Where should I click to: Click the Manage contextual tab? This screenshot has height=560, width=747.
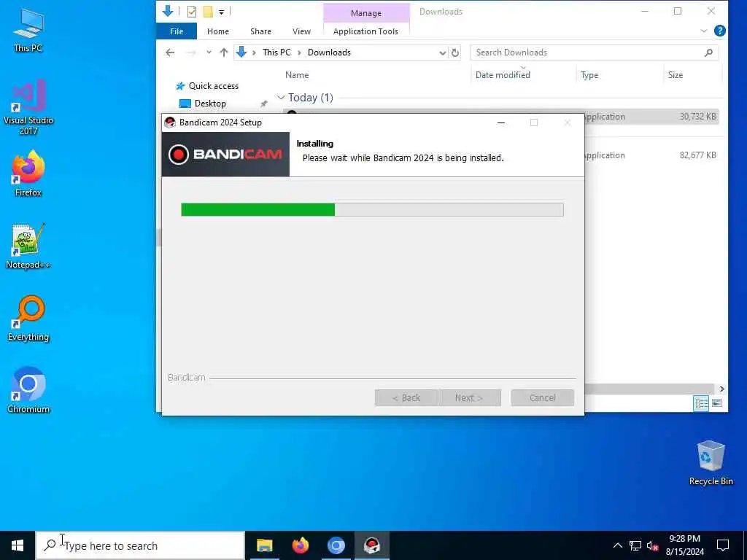(x=366, y=13)
